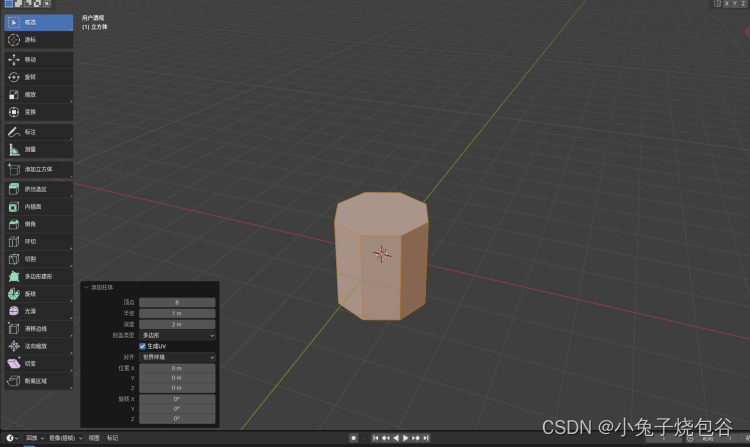Image resolution: width=750 pixels, height=447 pixels.
Task: Jump to the timeline end frame
Action: (x=426, y=438)
